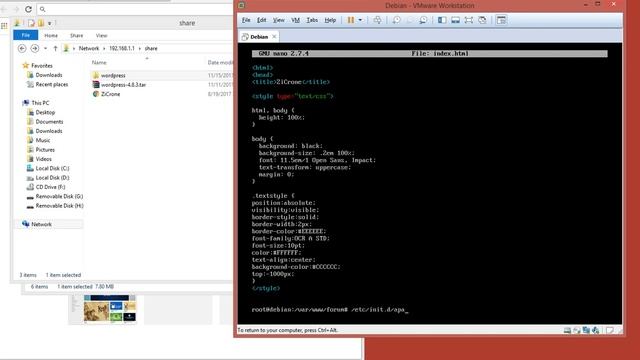Image resolution: width=640 pixels, height=360 pixels.
Task: Open Downloads under This PC
Action: coord(49,131)
